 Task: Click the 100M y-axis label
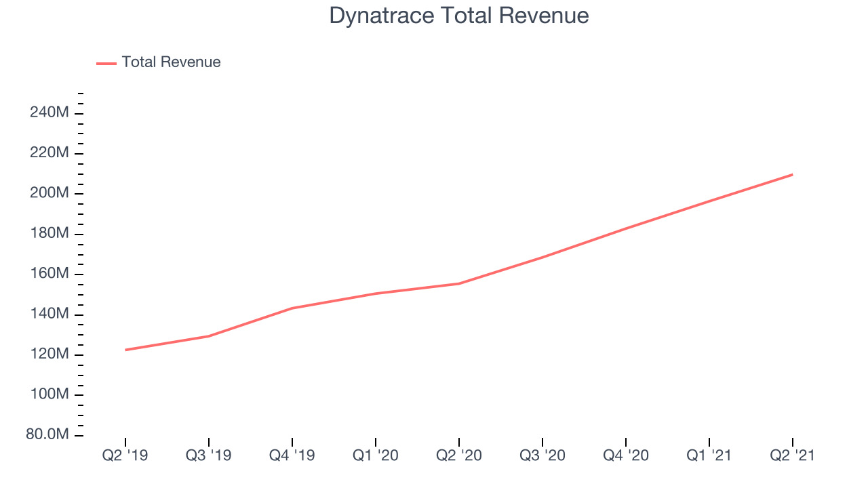point(50,394)
